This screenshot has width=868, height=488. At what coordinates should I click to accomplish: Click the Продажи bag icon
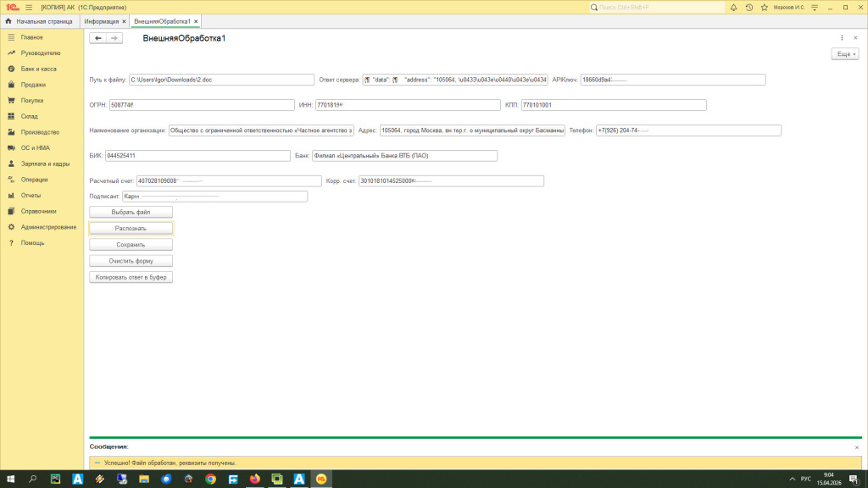coord(11,85)
